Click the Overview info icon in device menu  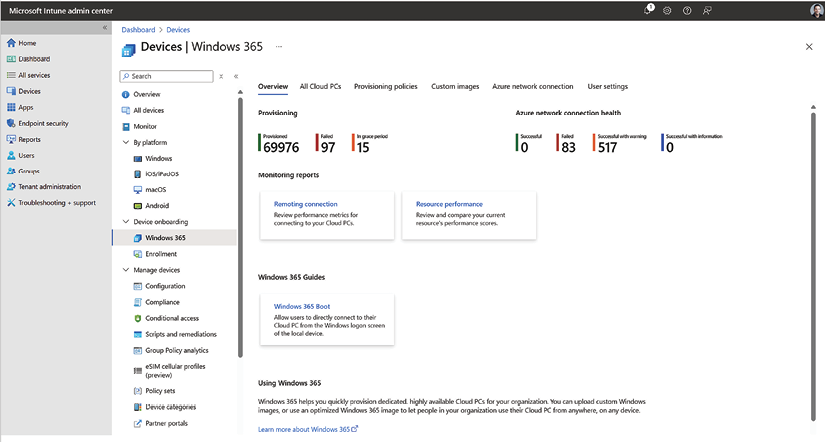126,95
